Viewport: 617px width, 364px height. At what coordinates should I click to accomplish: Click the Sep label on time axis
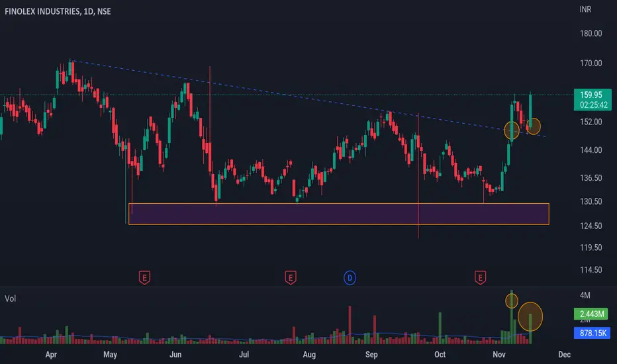(x=371, y=355)
